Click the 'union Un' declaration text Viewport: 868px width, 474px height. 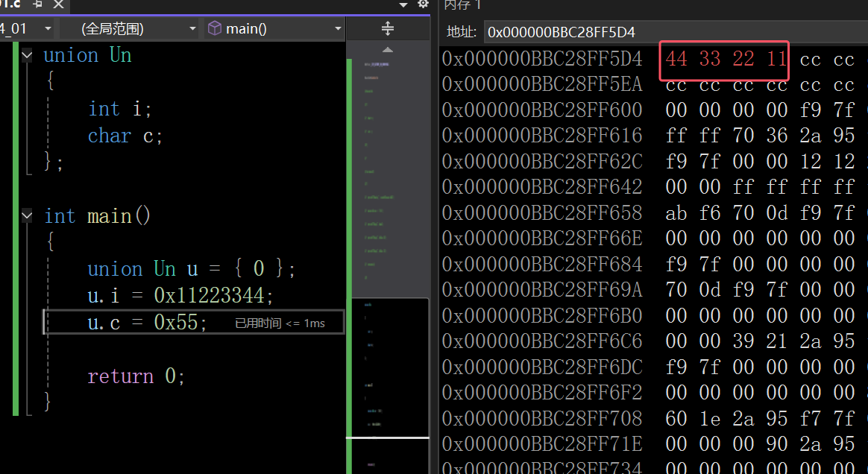(x=87, y=55)
